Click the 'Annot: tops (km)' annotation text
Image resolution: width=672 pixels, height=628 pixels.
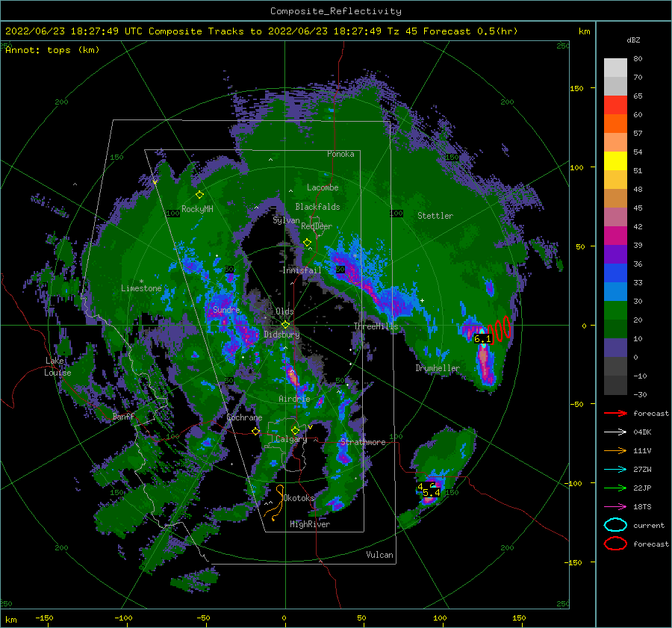tap(52, 50)
